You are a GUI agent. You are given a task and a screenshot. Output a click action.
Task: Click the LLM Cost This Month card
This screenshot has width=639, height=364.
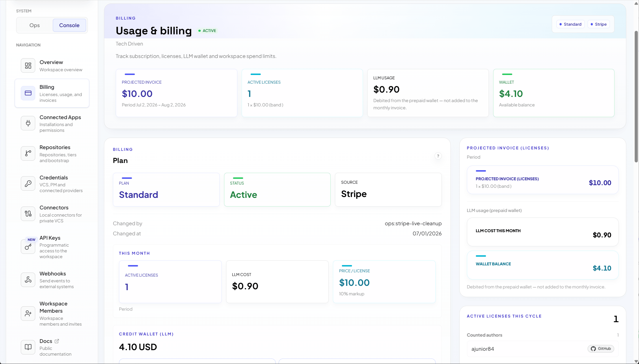pyautogui.click(x=543, y=232)
